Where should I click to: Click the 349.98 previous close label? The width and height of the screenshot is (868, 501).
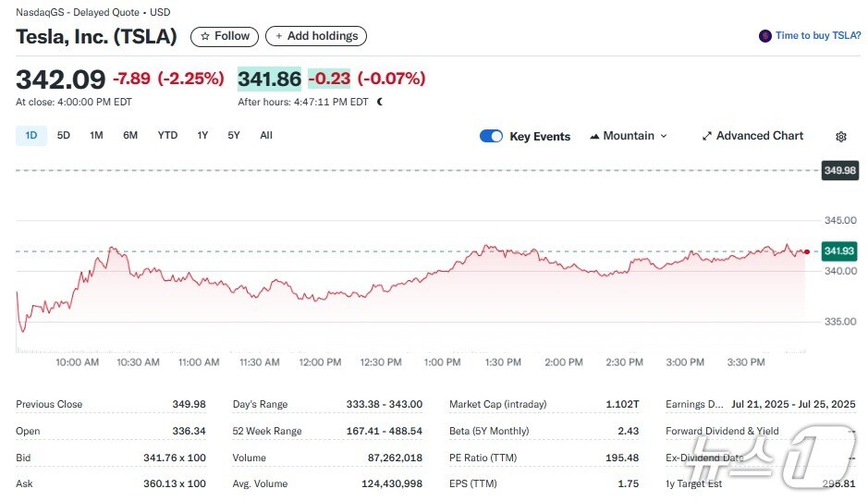(x=838, y=170)
